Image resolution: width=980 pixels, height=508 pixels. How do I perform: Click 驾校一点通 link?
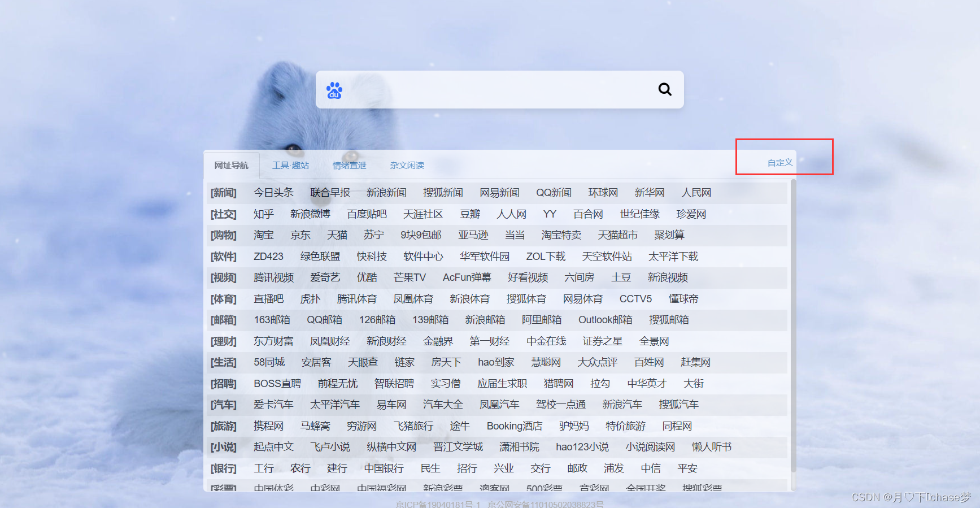pos(560,405)
